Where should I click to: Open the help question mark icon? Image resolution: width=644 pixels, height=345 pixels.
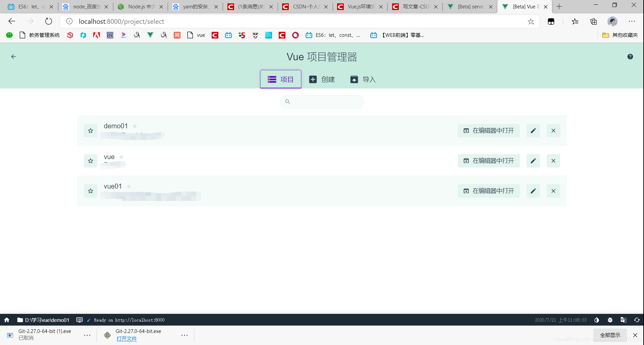(630, 57)
